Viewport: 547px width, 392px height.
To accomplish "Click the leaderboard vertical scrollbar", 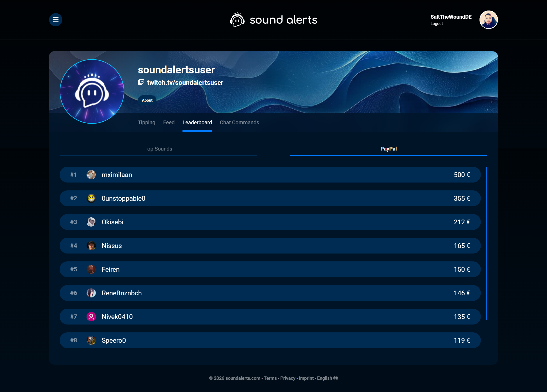I will 487,243.
